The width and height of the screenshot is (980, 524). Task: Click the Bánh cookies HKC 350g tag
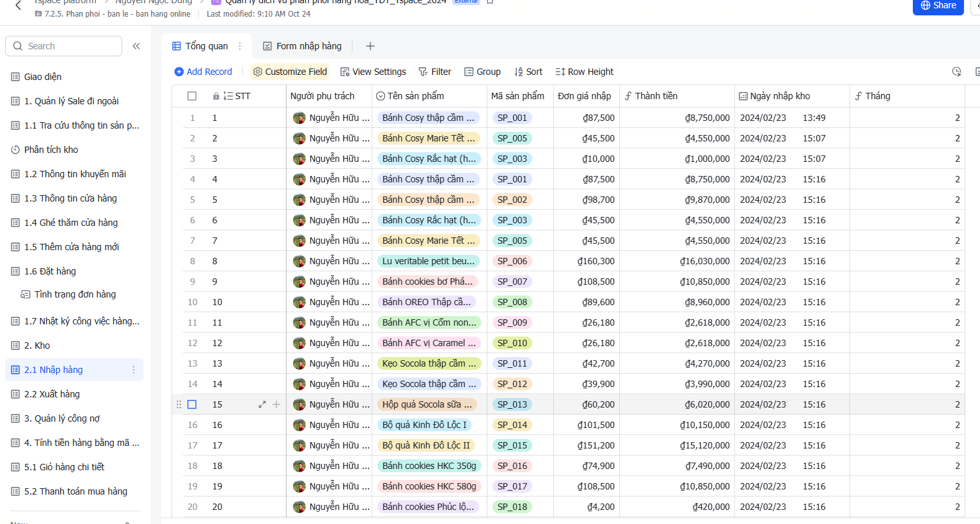pos(429,466)
